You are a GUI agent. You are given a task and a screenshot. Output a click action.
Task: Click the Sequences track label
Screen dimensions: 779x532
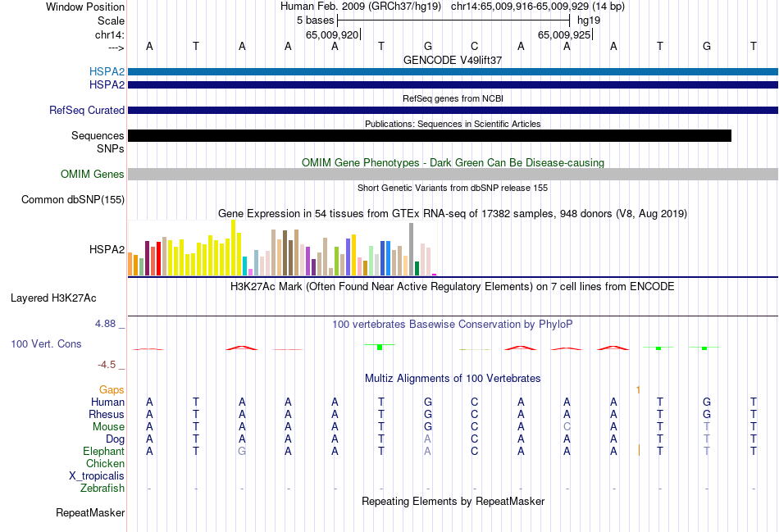[98, 135]
